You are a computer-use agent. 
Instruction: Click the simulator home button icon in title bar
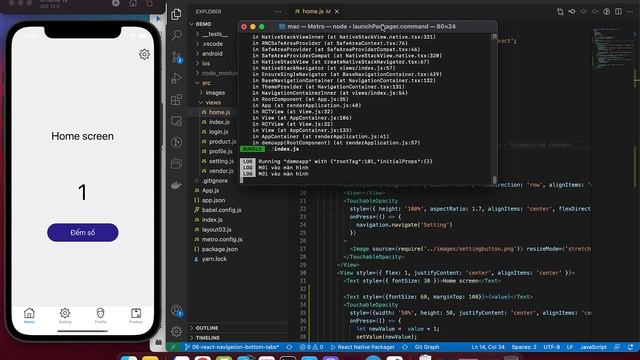(x=133, y=4)
